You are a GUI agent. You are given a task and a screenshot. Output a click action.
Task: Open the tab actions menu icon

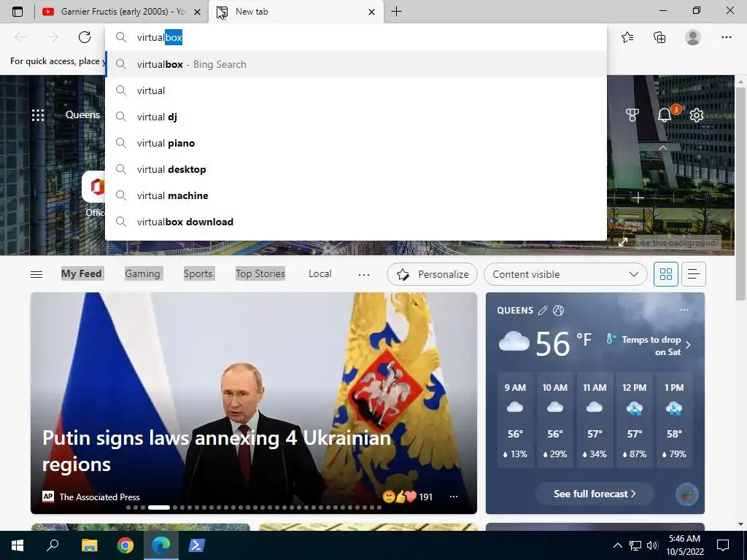pos(18,12)
